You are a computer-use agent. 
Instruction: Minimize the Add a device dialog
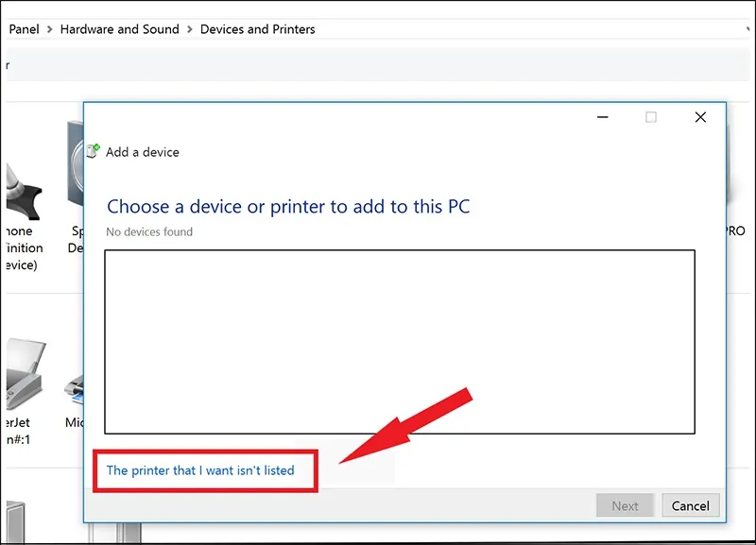tap(602, 117)
